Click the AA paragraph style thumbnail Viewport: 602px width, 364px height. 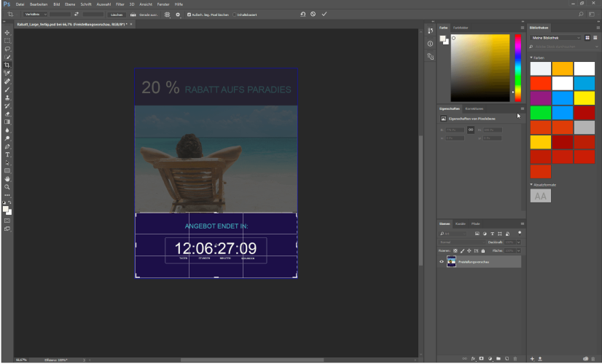pyautogui.click(x=541, y=196)
